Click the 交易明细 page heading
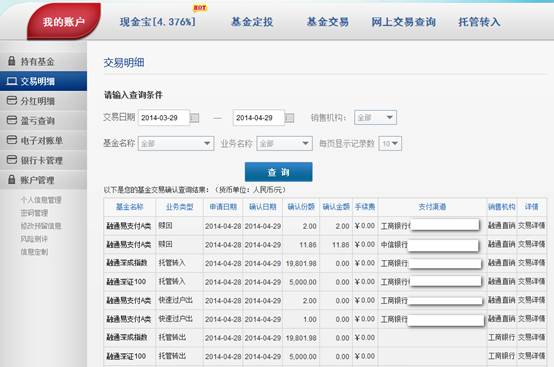Viewport: 554px width, 367px height. 124,63
